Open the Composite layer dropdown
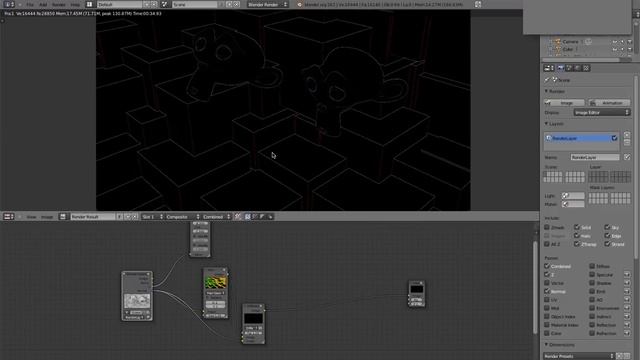Viewport: 640px width, 360px height. (x=182, y=217)
